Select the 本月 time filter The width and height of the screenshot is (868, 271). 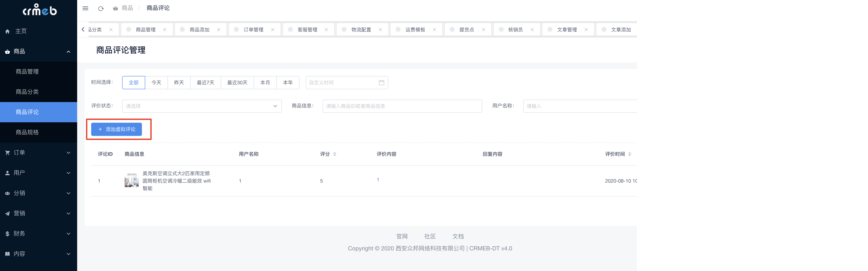[x=265, y=83]
